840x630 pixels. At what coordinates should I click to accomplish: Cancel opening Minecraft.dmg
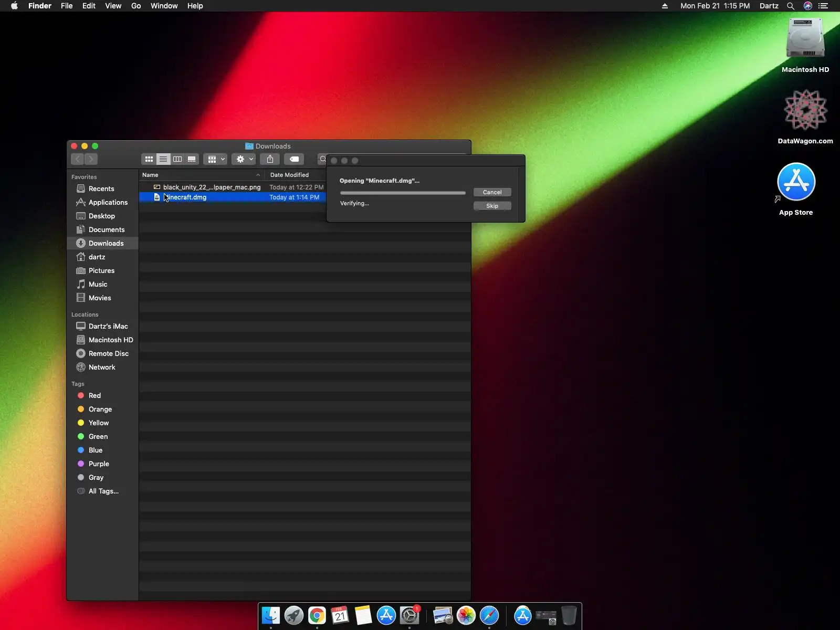pyautogui.click(x=492, y=192)
